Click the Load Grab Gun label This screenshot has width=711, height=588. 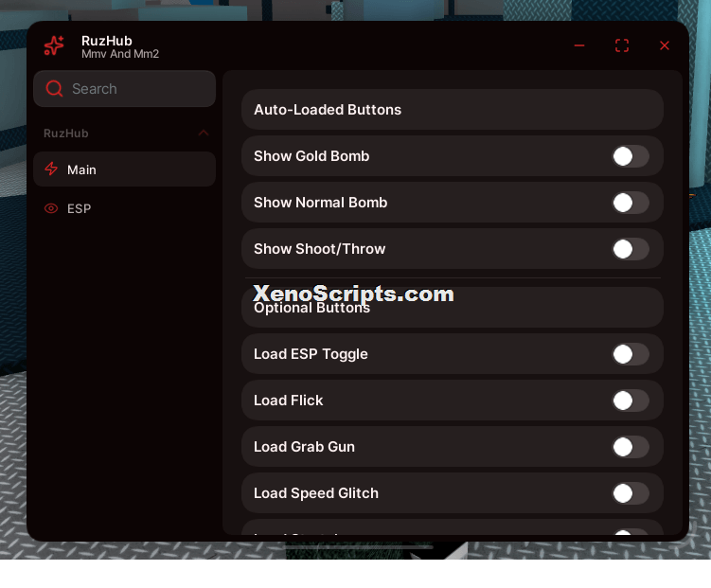[304, 447]
